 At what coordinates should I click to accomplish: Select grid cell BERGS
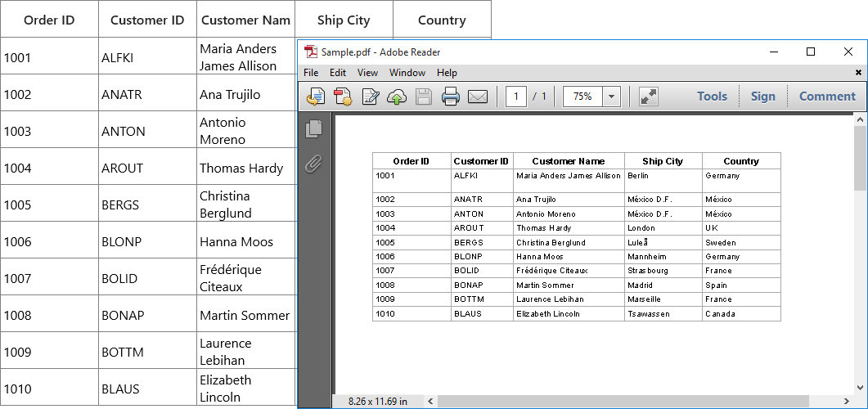(147, 204)
